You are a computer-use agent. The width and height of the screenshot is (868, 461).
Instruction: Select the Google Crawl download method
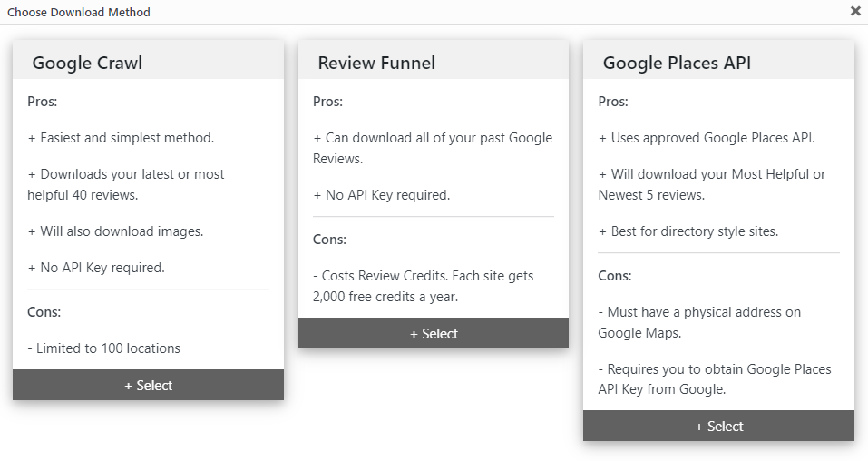(149, 385)
